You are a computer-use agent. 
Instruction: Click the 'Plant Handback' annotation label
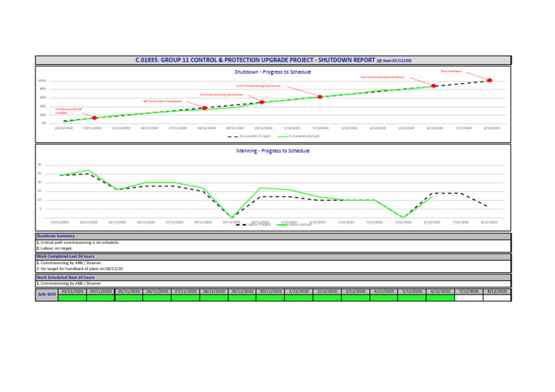pyautogui.click(x=451, y=71)
